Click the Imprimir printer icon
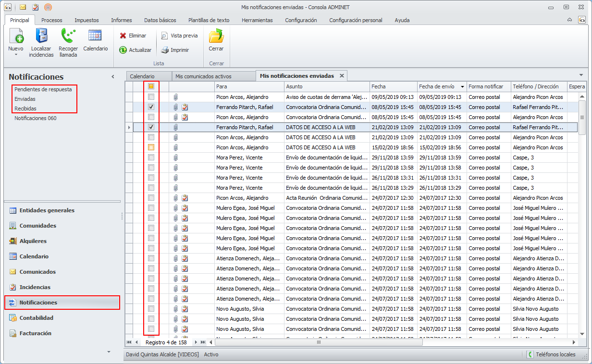The height and width of the screenshot is (364, 592). point(164,50)
